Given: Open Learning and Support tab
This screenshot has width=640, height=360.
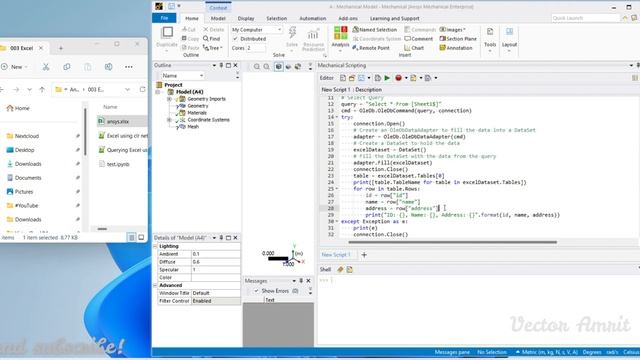Looking at the screenshot, I should pos(394,18).
